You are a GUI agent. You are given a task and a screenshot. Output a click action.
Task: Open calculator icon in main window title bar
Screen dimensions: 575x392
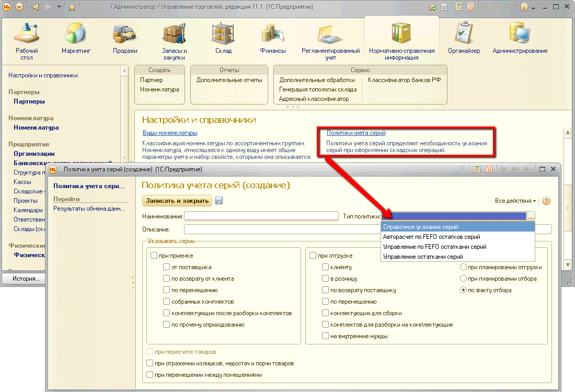458,7
